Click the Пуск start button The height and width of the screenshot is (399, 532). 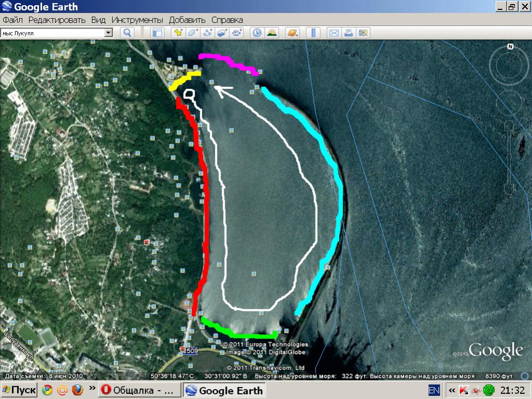point(19,390)
